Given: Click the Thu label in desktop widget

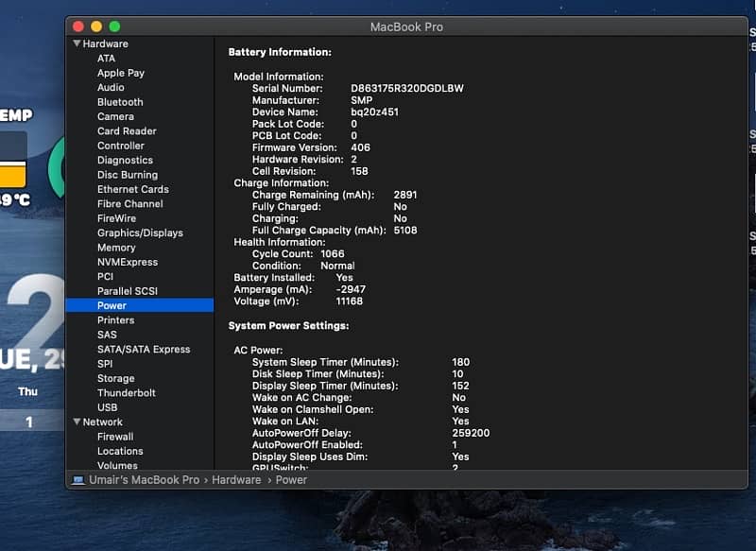Looking at the screenshot, I should (x=28, y=391).
